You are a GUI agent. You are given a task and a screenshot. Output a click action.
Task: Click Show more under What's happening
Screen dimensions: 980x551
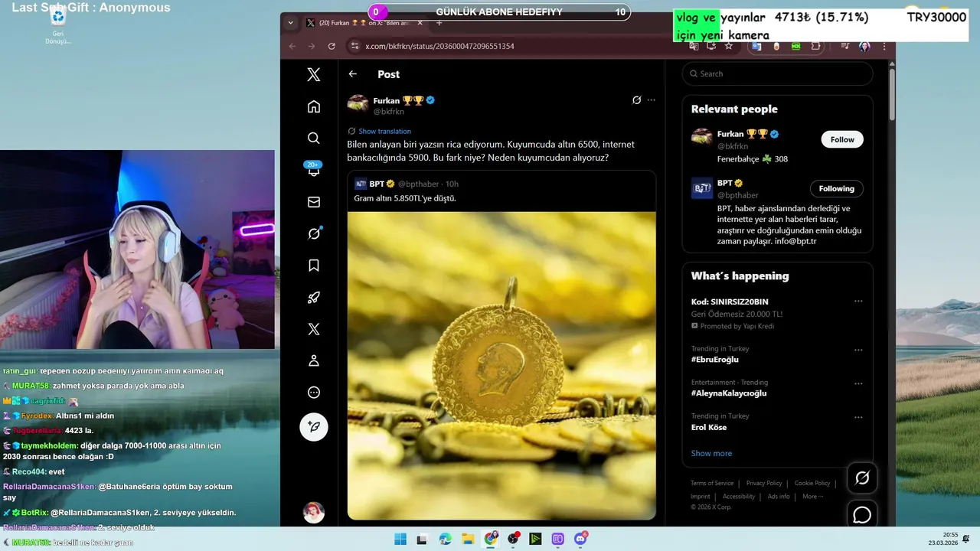[x=711, y=453]
